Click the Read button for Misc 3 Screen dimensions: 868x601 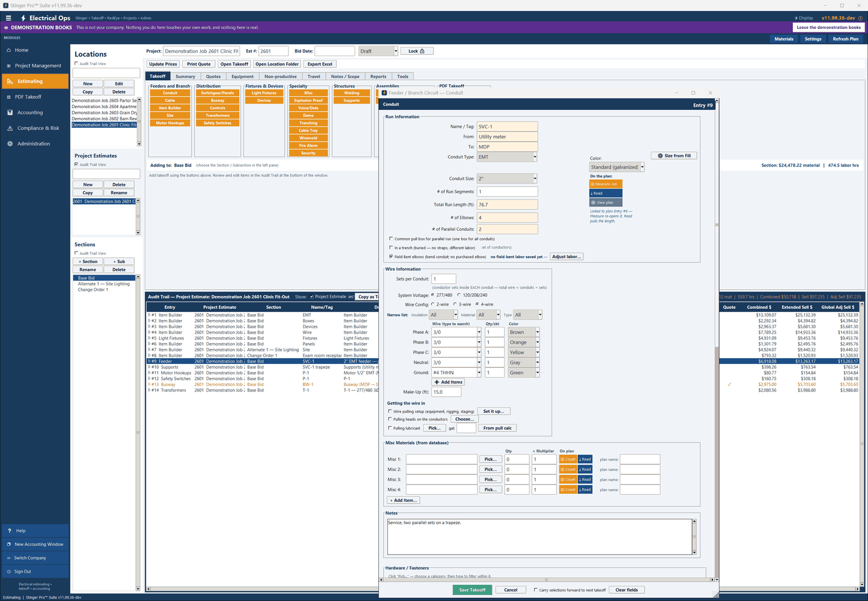point(585,480)
